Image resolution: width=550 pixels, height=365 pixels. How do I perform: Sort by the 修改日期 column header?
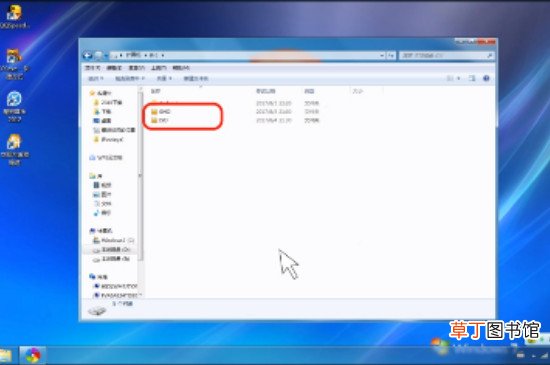266,91
